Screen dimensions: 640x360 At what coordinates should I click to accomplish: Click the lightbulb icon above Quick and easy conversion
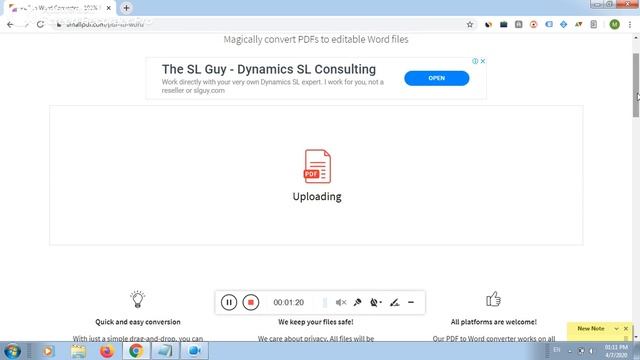138,299
